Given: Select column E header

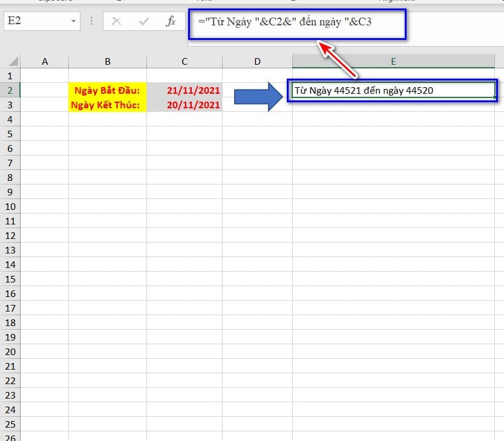Looking at the screenshot, I should (393, 61).
